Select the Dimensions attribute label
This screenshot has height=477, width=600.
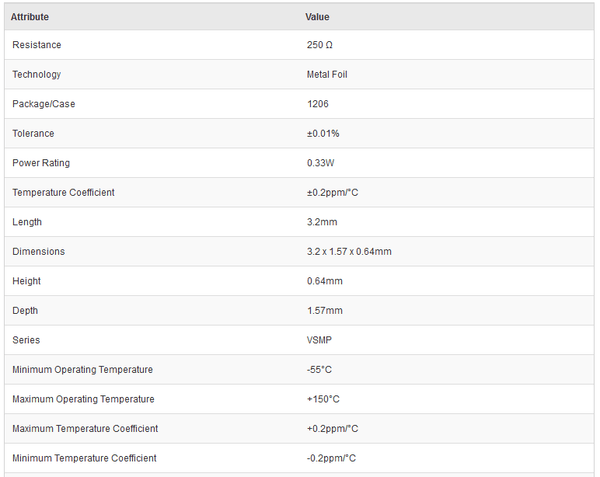point(38,252)
